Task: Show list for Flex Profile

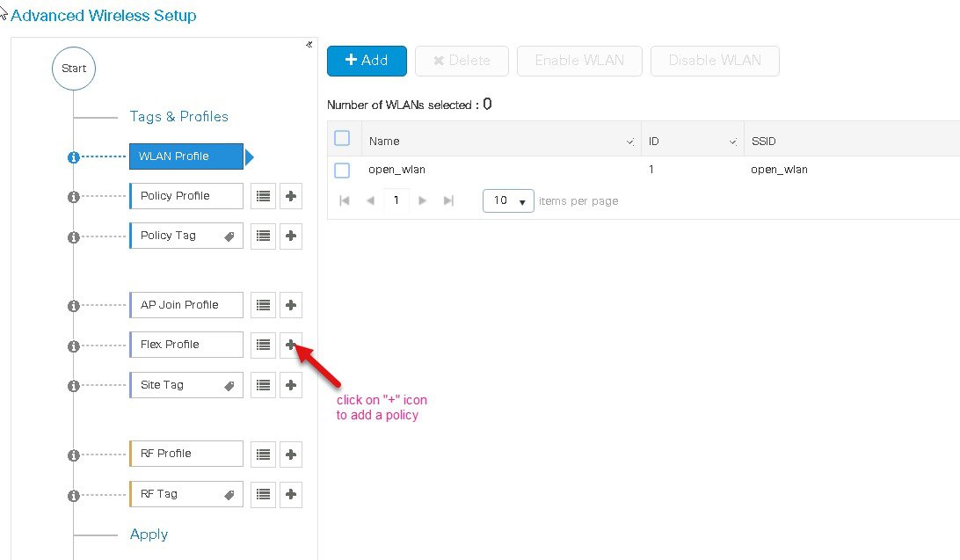Action: 263,345
